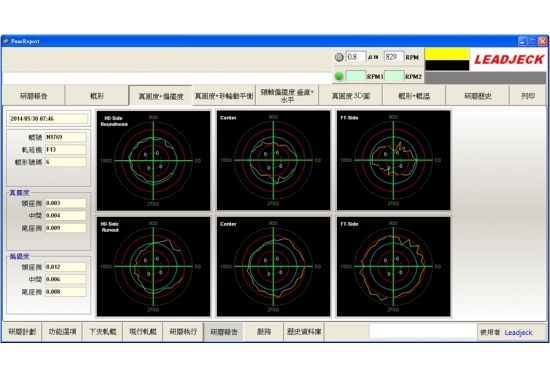Open the 研磨歷史 tab

(477, 95)
